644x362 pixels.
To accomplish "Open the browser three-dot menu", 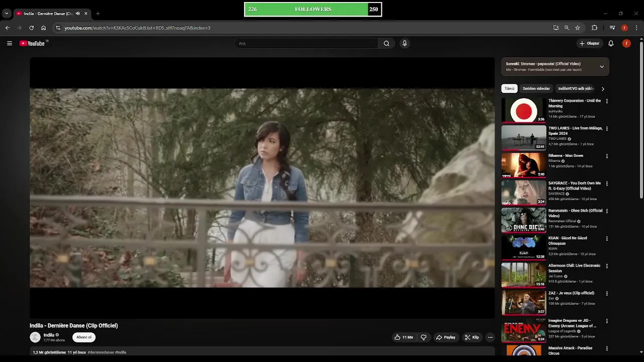I will [637, 28].
